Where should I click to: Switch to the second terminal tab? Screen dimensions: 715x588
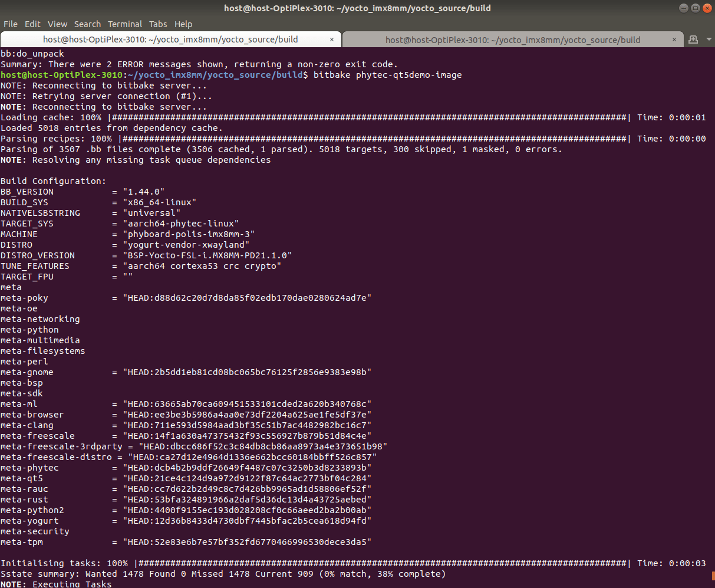tap(513, 39)
